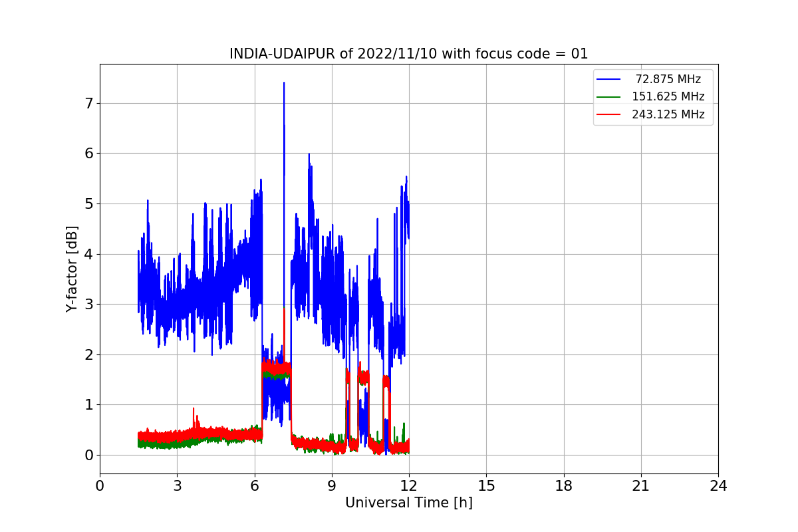Viewport: 798px width, 532px height.
Task: Click the x-axis tick label 3
Action: [177, 486]
